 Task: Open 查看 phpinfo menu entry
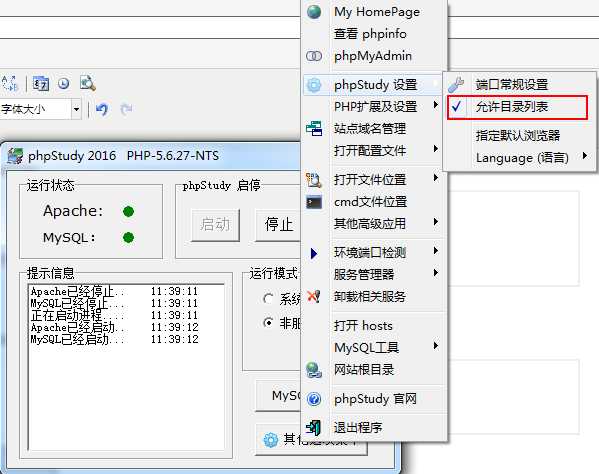[x=374, y=34]
